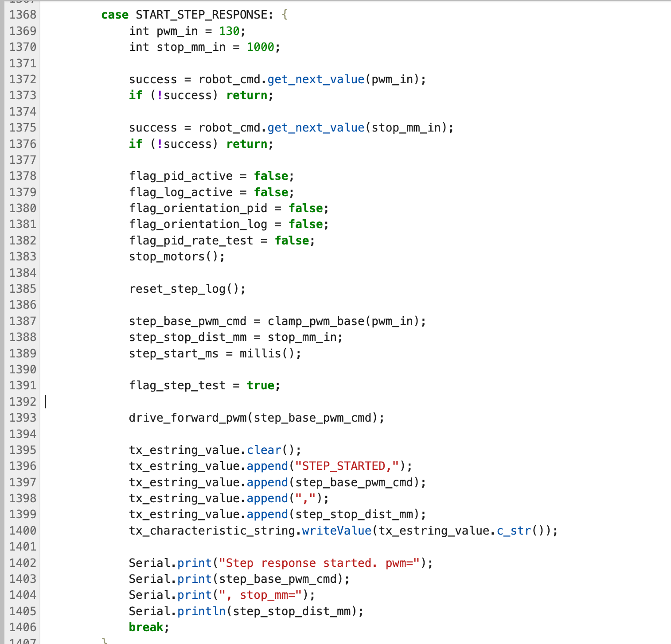Click the opening brace after START_STEP_RESPONSE
This screenshot has width=671, height=644.
coord(285,15)
